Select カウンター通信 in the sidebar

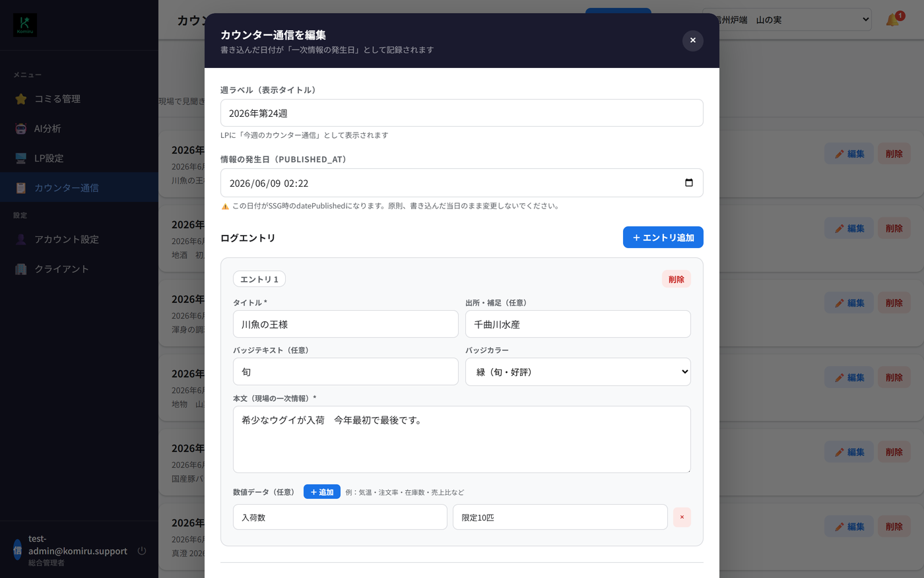click(x=79, y=188)
